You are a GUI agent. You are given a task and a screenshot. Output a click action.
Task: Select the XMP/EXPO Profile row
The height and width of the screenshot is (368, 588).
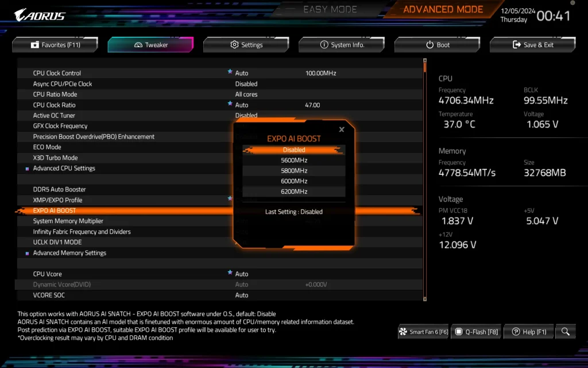(220, 200)
